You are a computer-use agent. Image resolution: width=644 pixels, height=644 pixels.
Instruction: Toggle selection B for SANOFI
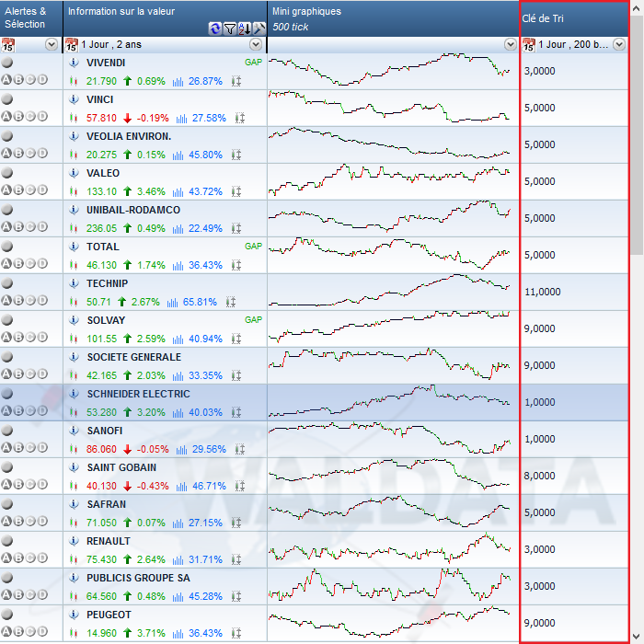pos(18,447)
